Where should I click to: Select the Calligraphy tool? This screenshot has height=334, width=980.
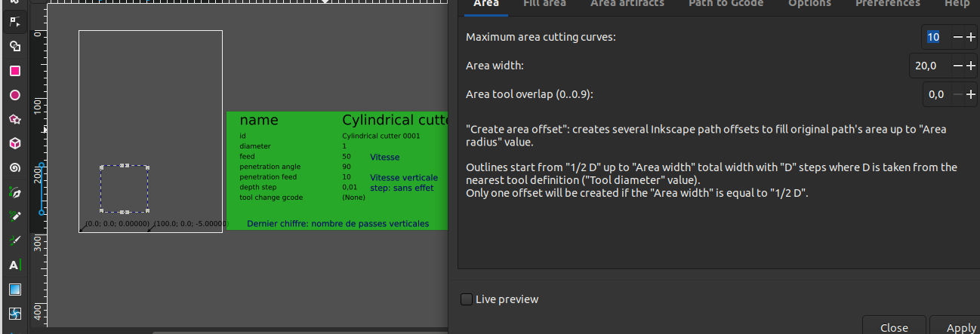click(x=14, y=241)
